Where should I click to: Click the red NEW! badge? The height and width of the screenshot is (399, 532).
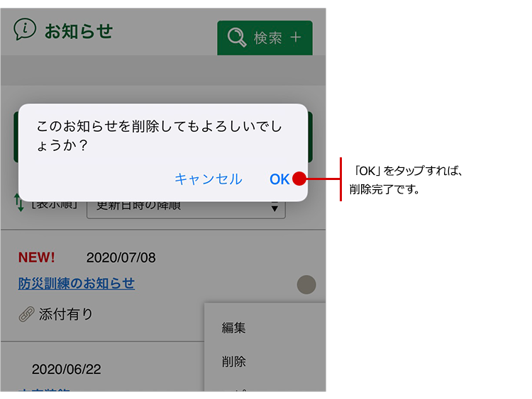click(36, 257)
